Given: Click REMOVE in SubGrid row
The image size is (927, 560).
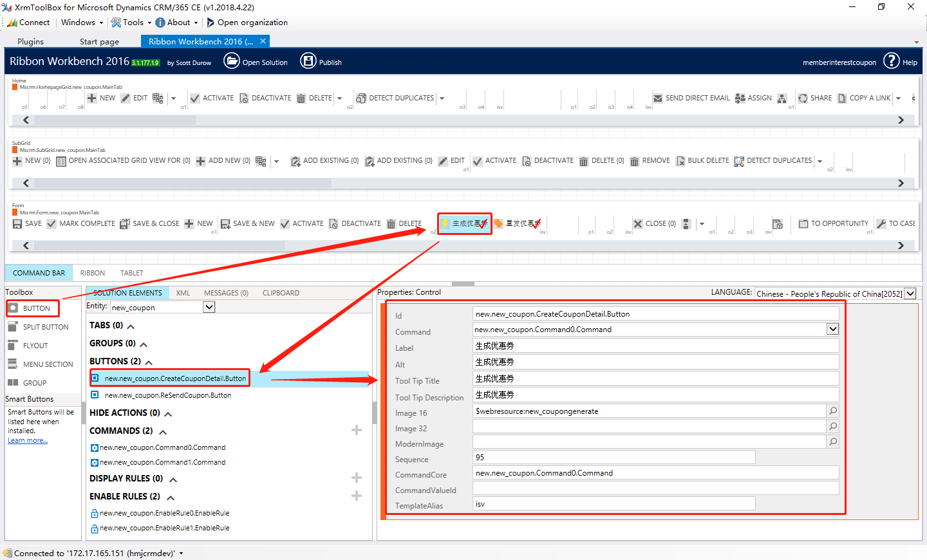Looking at the screenshot, I should pos(650,161).
